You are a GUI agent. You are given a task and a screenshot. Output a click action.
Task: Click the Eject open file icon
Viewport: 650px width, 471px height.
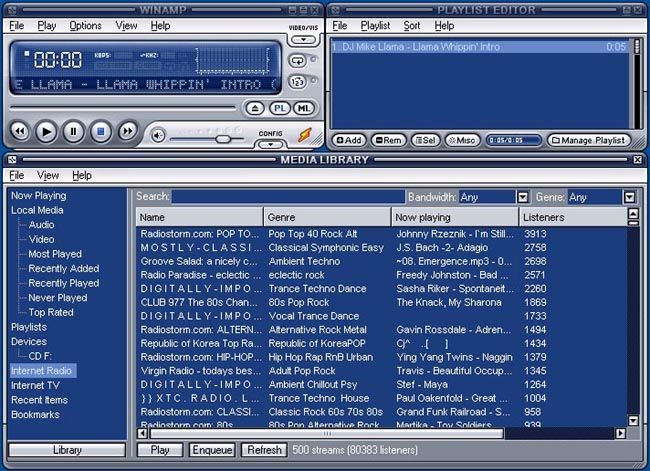click(255, 109)
